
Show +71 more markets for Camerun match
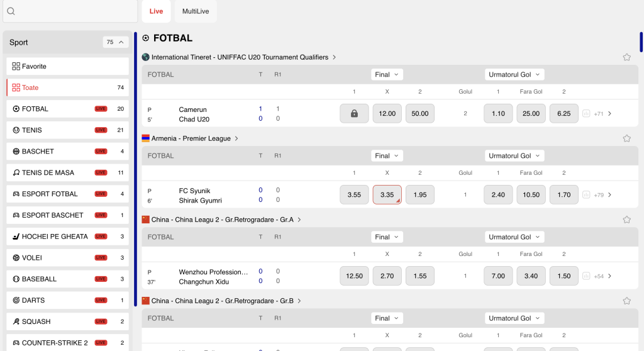[x=602, y=113]
